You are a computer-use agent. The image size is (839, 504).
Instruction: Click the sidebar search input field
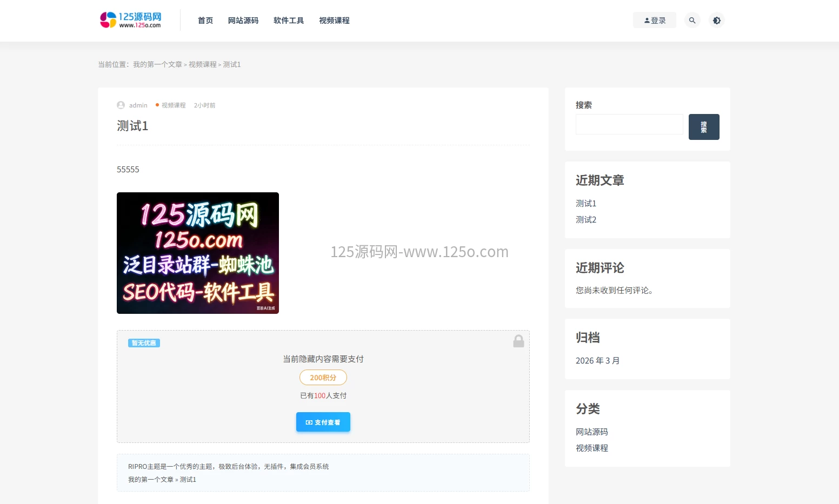(x=629, y=124)
